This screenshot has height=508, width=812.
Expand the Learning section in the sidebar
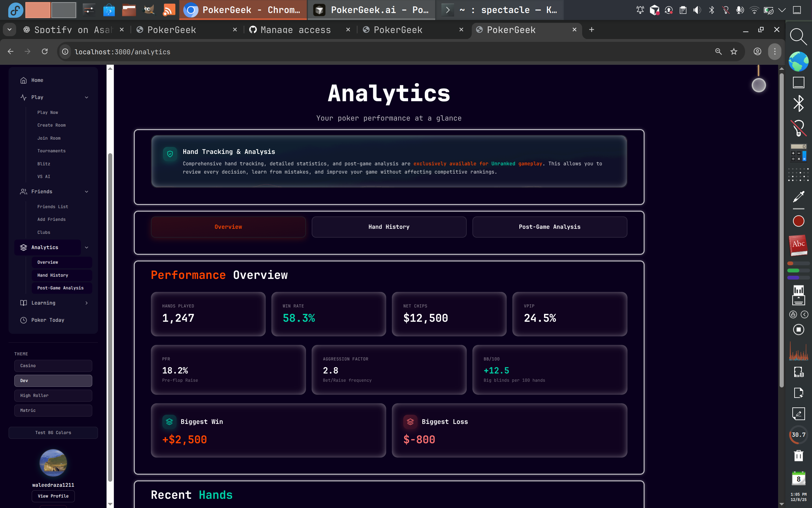(x=87, y=303)
